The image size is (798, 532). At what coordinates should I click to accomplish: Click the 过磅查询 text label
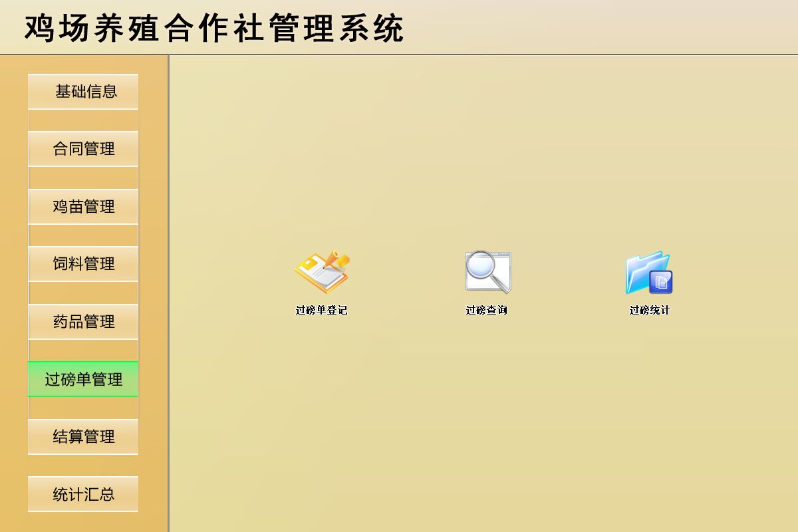click(487, 310)
